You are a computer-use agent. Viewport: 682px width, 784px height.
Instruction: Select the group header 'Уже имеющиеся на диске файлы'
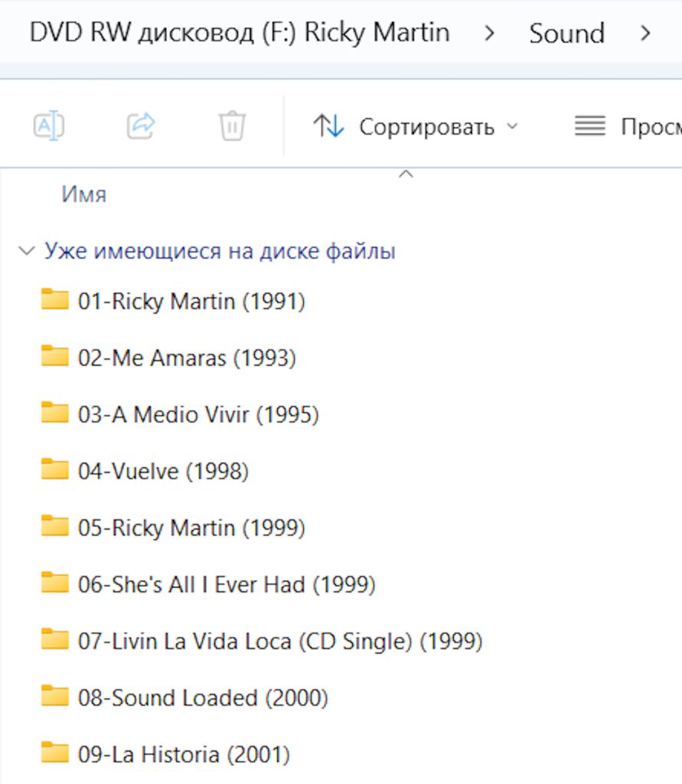pos(220,251)
